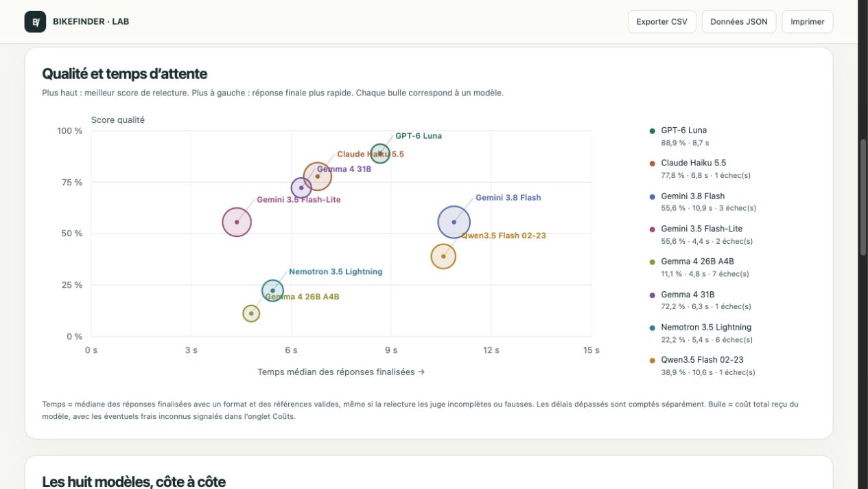Click the 'Score qualité' axis title

point(118,120)
